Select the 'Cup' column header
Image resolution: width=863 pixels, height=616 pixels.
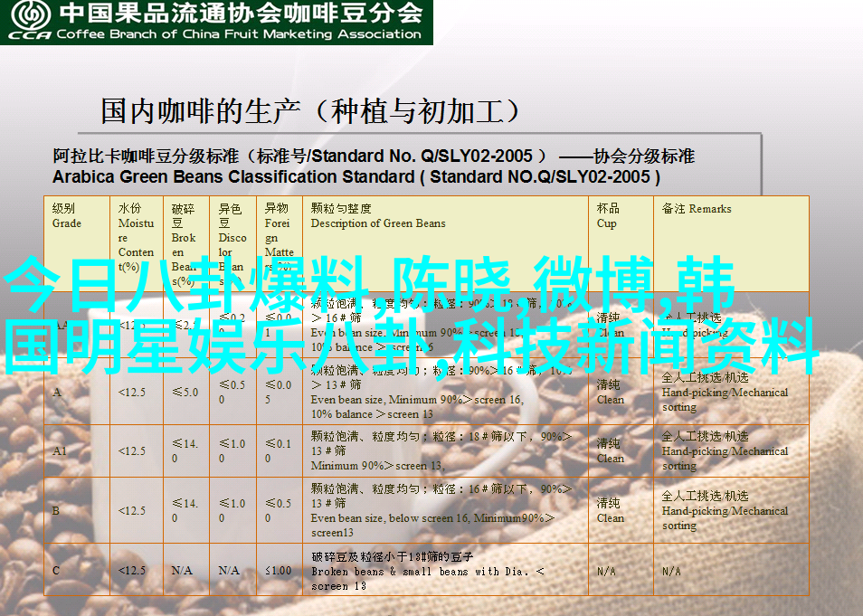coord(607,215)
